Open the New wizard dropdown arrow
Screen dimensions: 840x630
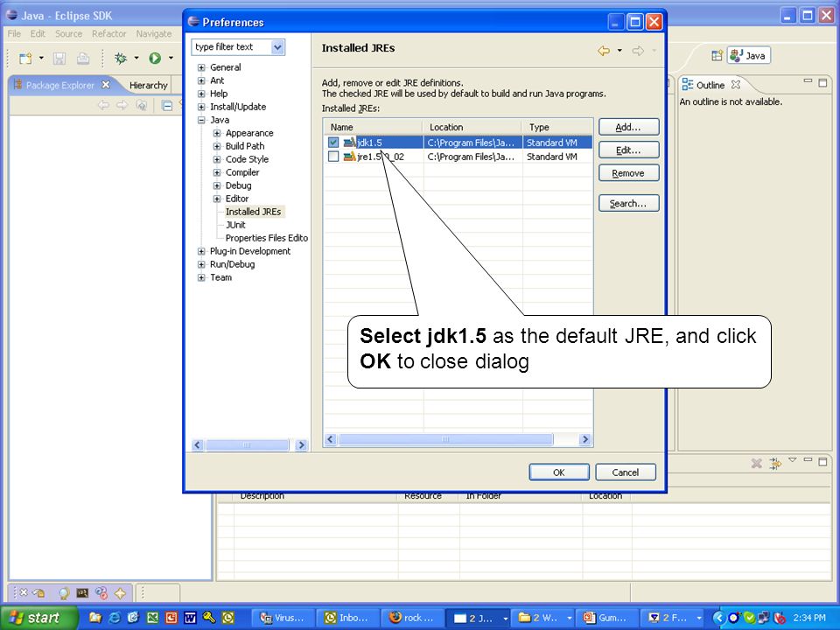coord(41,58)
